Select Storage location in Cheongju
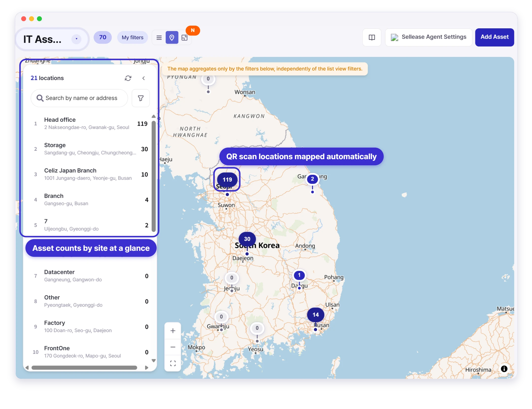 90,149
